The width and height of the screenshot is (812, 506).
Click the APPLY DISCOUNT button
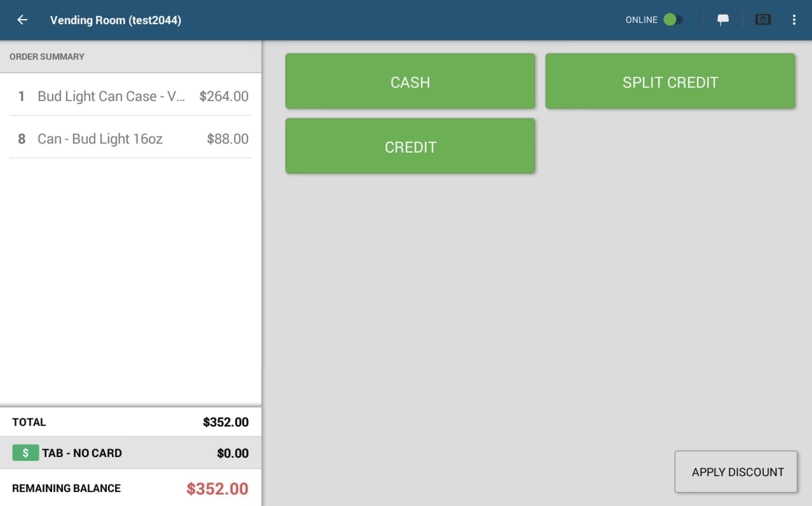tap(736, 472)
